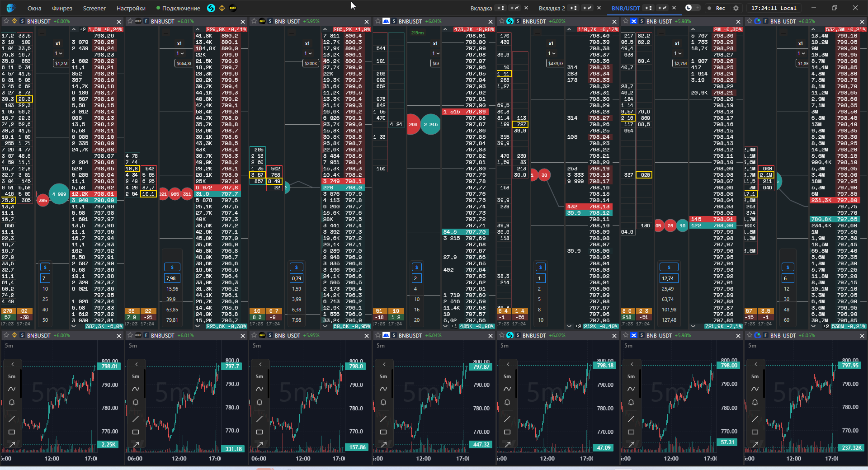Open the Финрез menu

click(x=62, y=8)
